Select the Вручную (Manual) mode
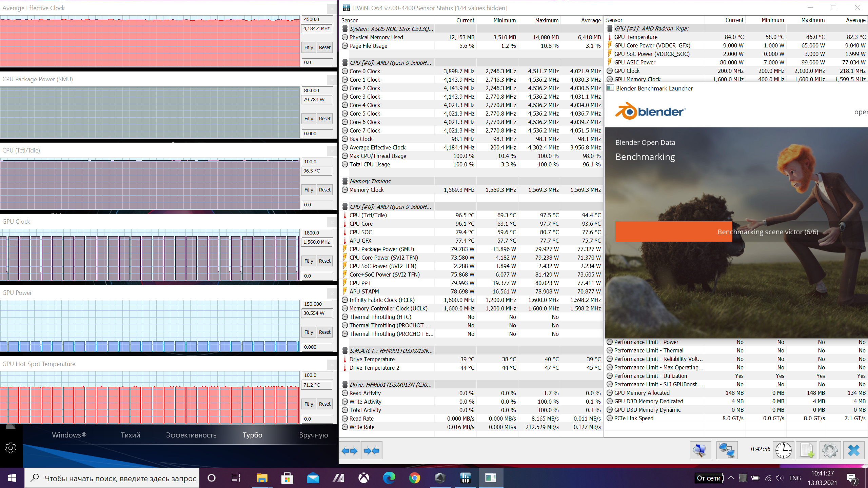 point(314,435)
